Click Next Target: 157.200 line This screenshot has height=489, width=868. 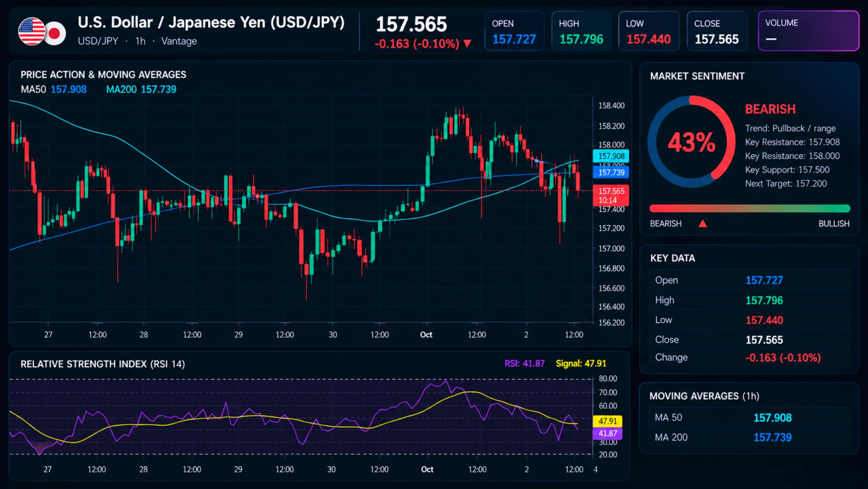pos(786,184)
